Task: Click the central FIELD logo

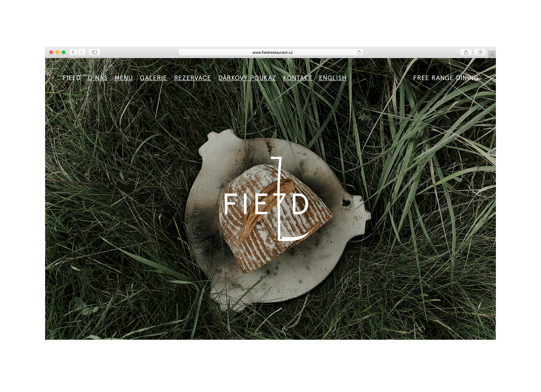Action: click(266, 199)
